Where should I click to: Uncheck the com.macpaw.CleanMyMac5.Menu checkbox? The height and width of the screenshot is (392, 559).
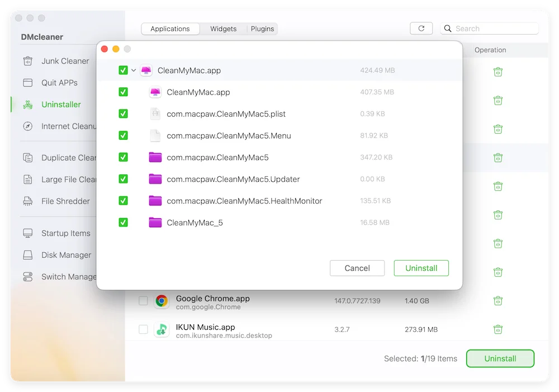(x=123, y=135)
